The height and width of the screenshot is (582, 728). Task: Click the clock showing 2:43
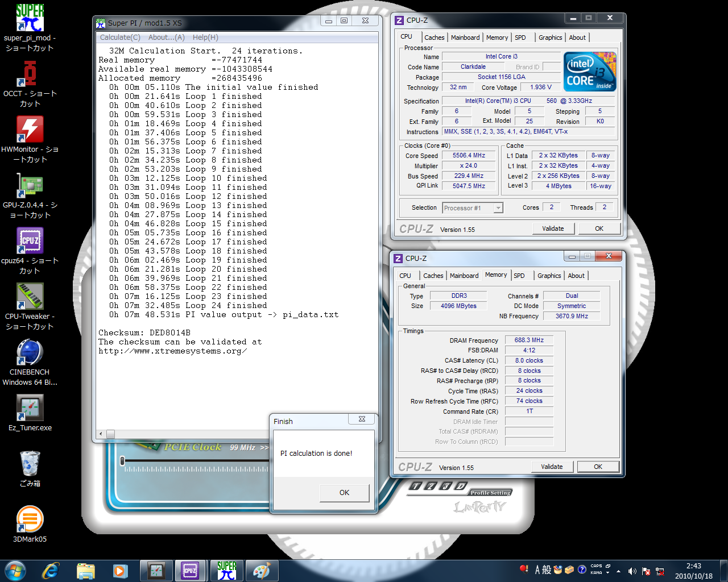tap(694, 571)
